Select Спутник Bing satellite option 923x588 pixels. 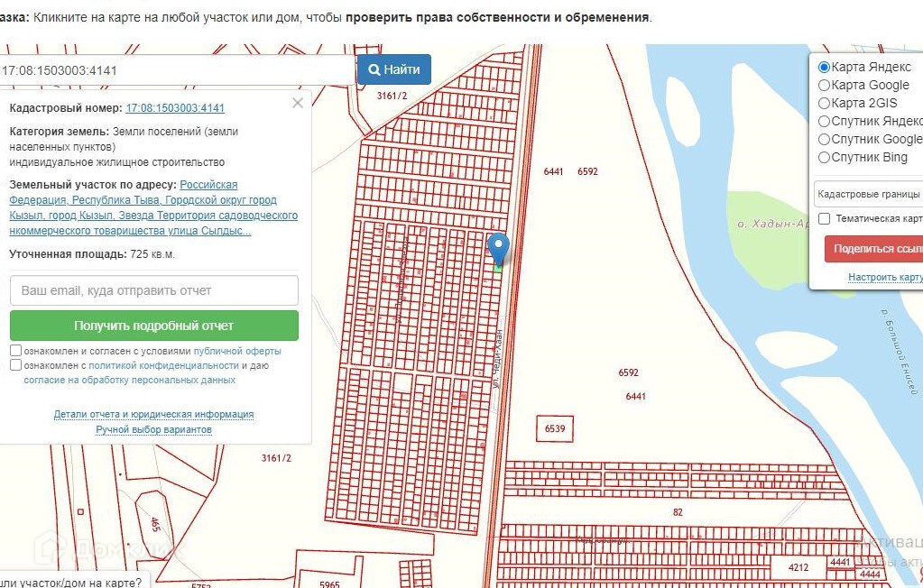coord(824,158)
